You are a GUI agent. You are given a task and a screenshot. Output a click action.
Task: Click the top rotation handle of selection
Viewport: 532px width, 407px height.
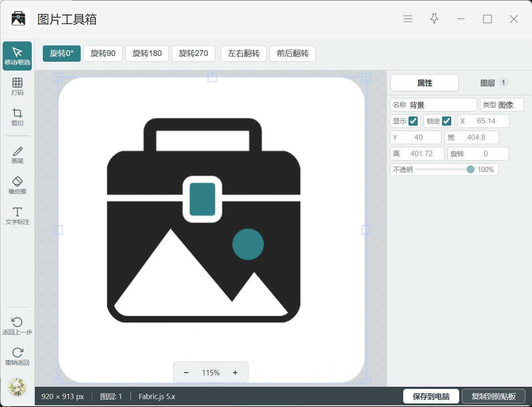click(x=212, y=77)
